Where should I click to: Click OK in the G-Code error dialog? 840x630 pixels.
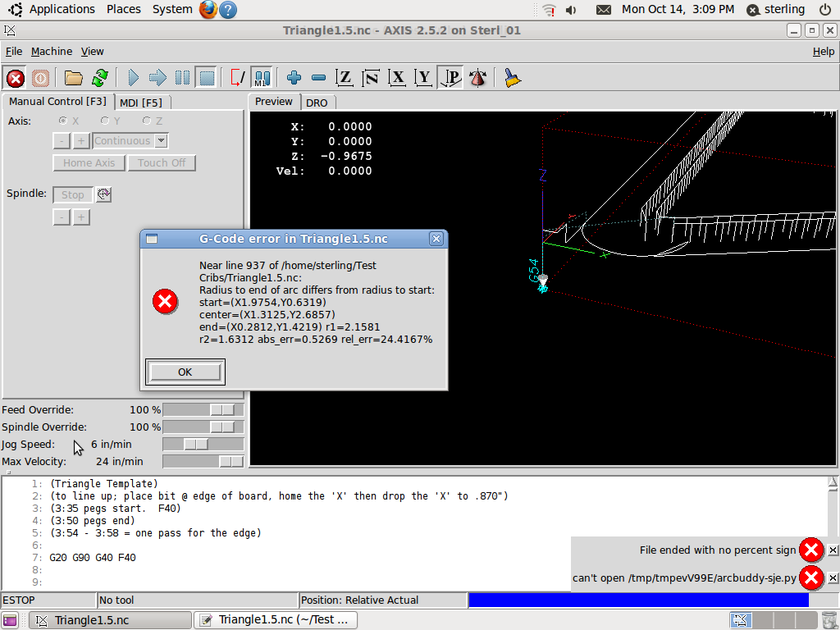(x=185, y=372)
